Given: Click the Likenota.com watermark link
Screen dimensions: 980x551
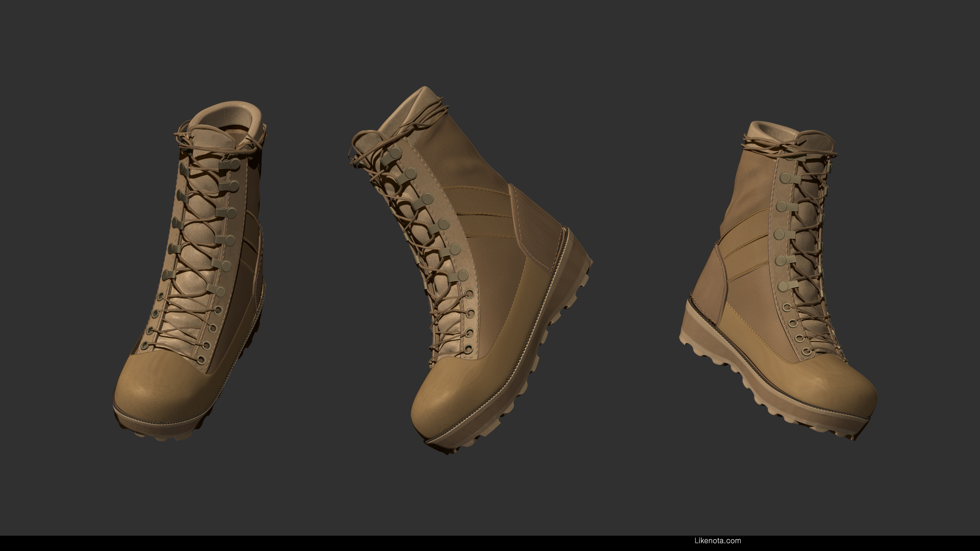Looking at the screenshot, I should (x=717, y=541).
